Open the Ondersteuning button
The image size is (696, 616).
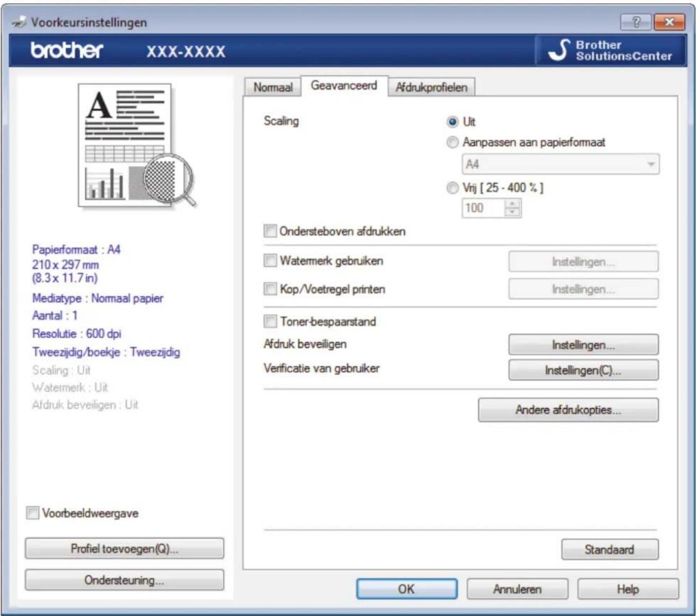click(x=124, y=580)
